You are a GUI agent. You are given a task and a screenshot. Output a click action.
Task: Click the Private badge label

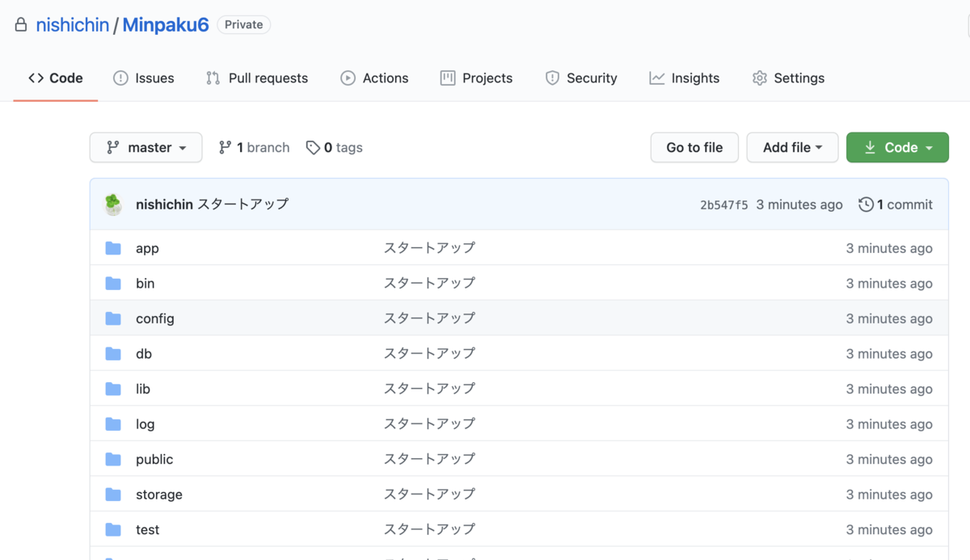tap(244, 25)
